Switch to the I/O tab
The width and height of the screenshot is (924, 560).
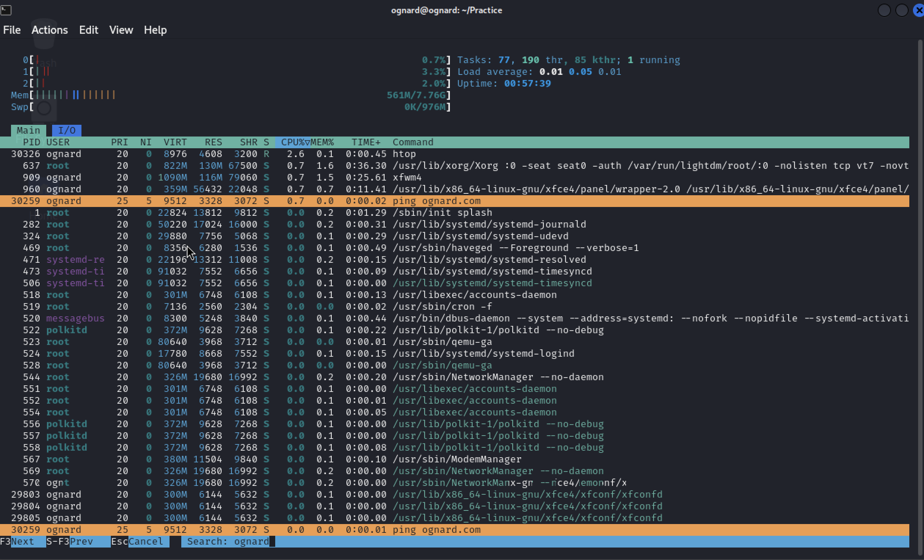(67, 130)
